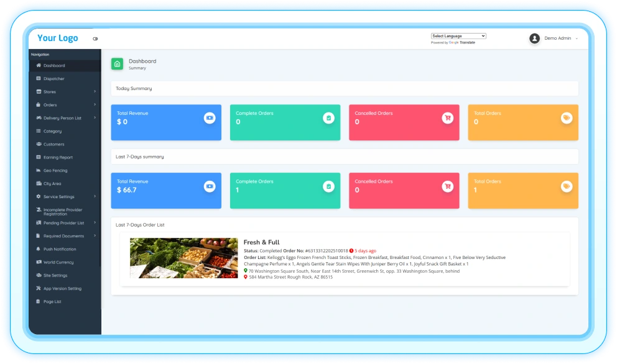This screenshot has width=617, height=364.
Task: Click address '584 Martha Street Rough Rock'
Action: (291, 277)
